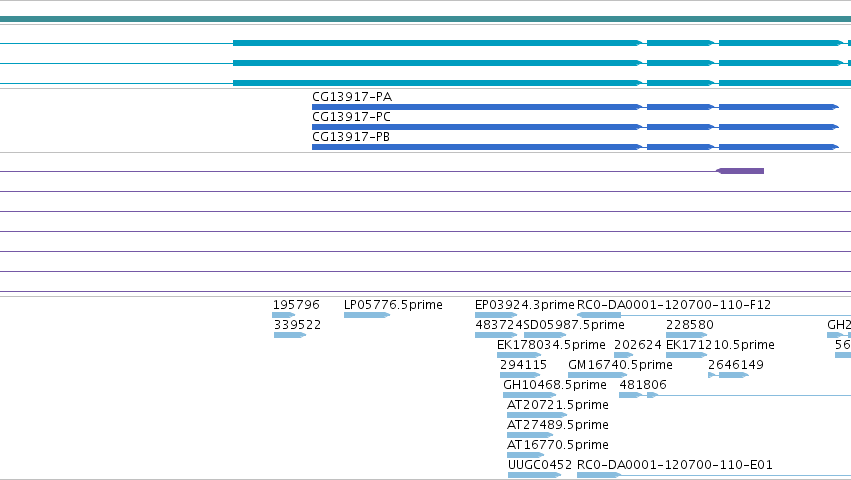The width and height of the screenshot is (851, 480).
Task: Click the SD05987.5prime EST label
Action: 574,325
